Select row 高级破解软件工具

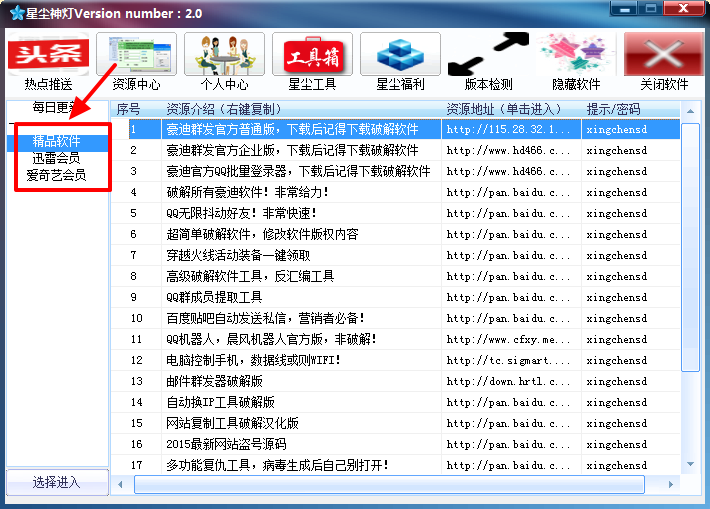click(396, 276)
